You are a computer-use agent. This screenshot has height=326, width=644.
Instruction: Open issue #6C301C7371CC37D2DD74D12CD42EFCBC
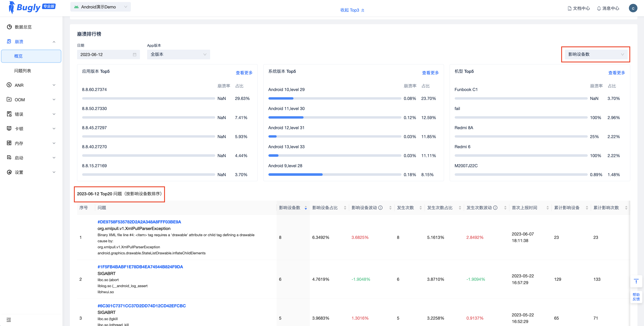(x=141, y=306)
